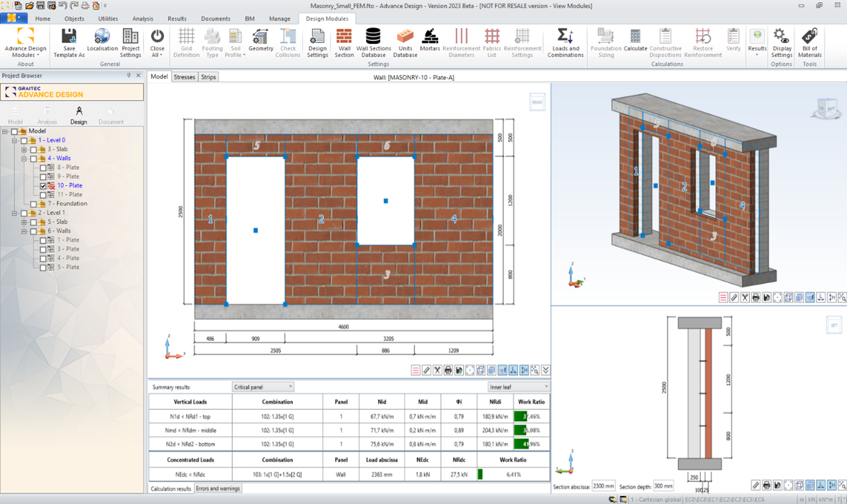Open the Inner leaf dropdown

pos(518,387)
